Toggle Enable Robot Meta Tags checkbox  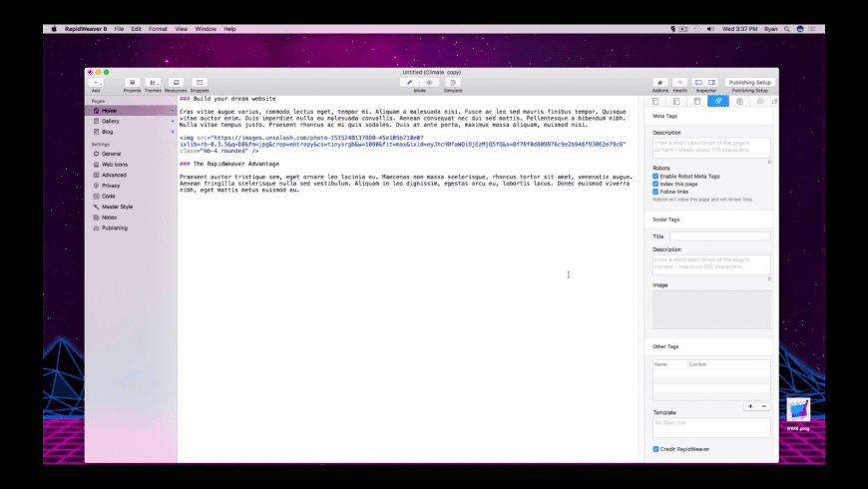click(x=655, y=176)
